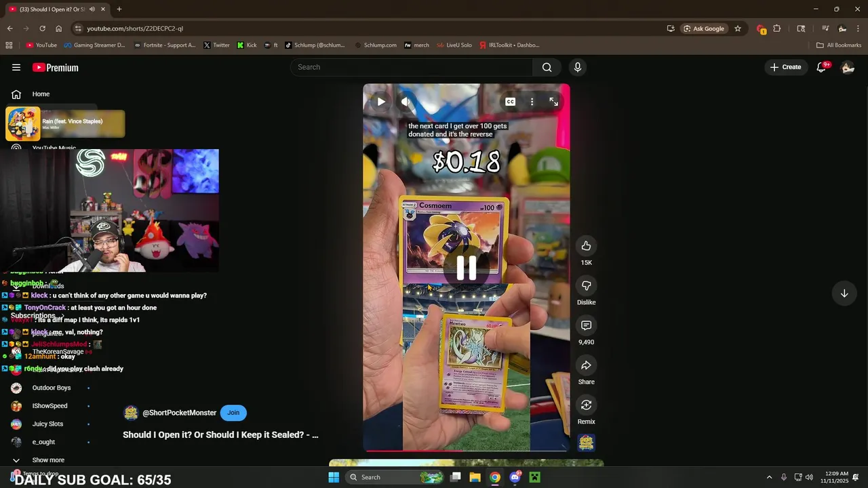Open the LiveU Solo bookmark

click(x=454, y=45)
